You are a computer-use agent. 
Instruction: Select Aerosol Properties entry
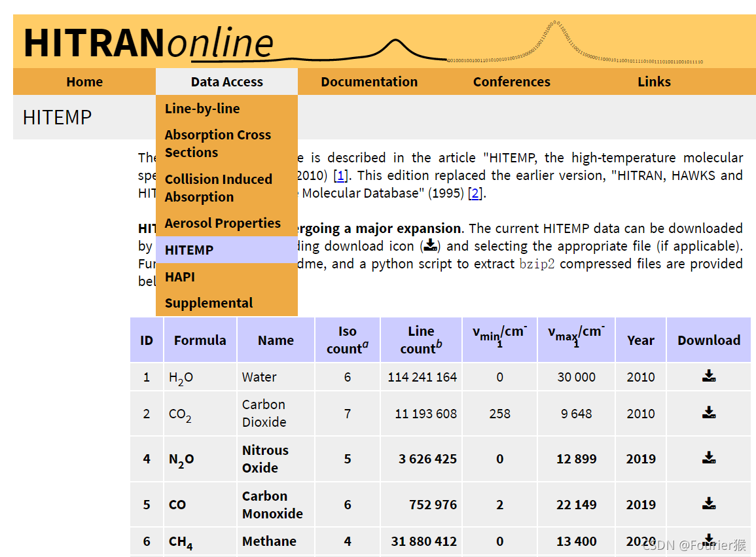pos(226,223)
